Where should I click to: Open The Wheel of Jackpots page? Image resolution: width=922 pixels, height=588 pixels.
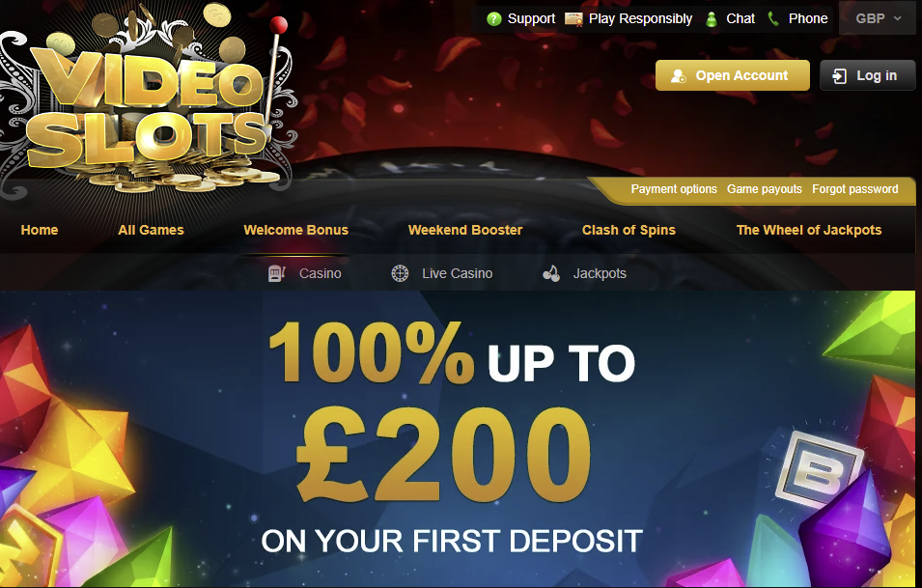808,230
